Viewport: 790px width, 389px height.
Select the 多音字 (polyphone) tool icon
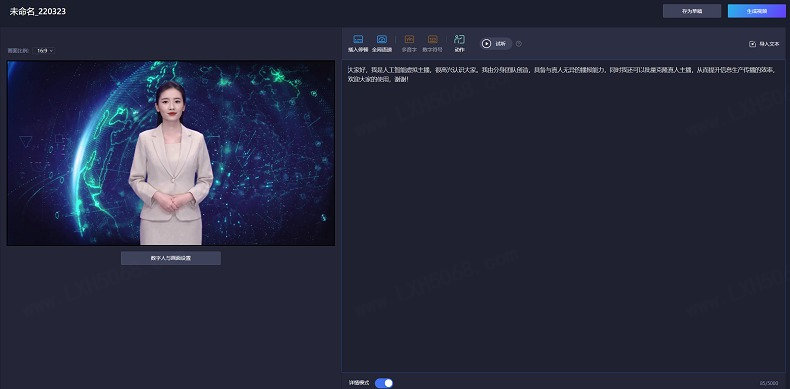point(409,39)
